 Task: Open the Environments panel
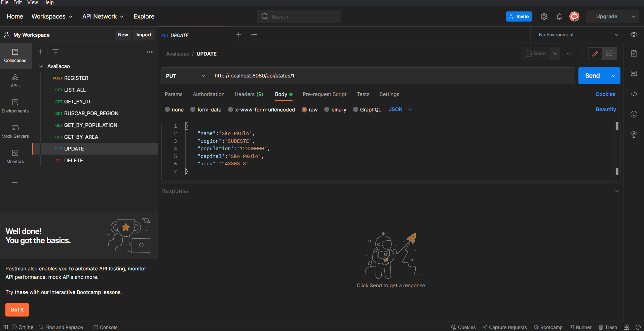(x=15, y=105)
